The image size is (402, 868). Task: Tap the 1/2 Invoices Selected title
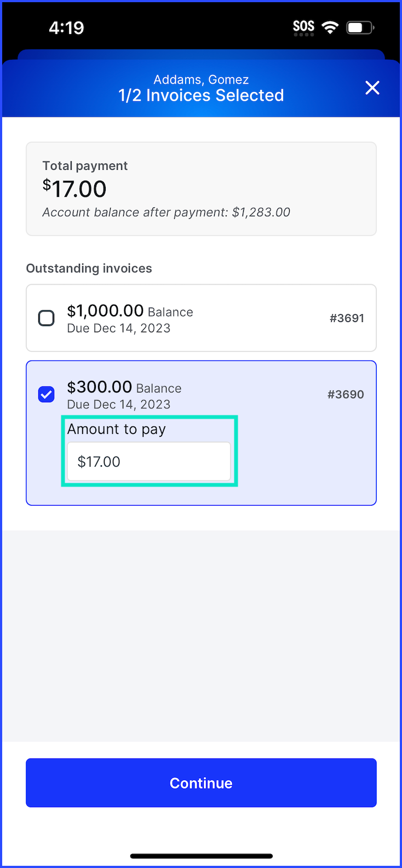201,95
